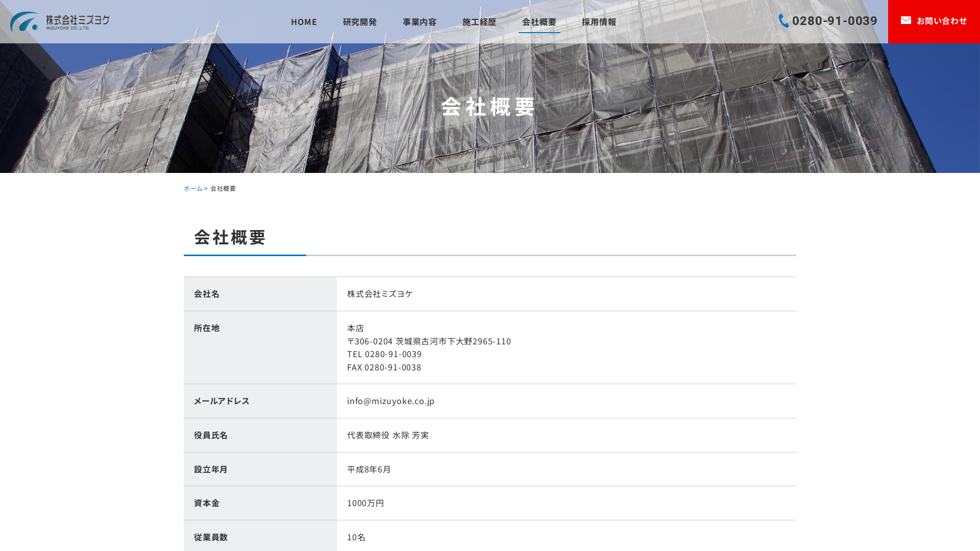
Task: Open the 採用情報 menu item
Action: (x=599, y=22)
